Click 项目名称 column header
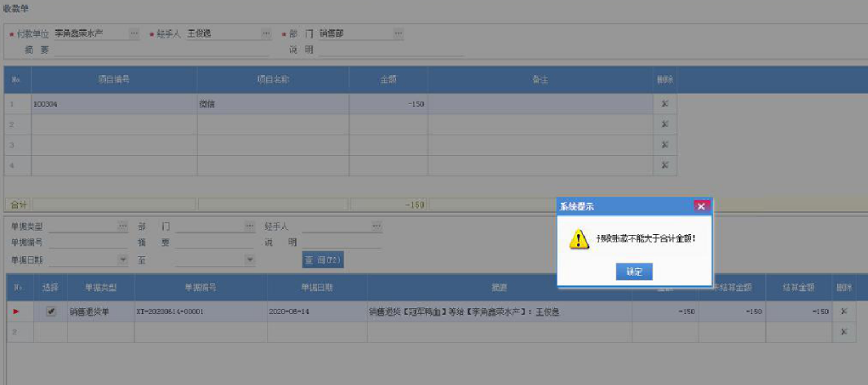This screenshot has height=385, width=868. (273, 80)
